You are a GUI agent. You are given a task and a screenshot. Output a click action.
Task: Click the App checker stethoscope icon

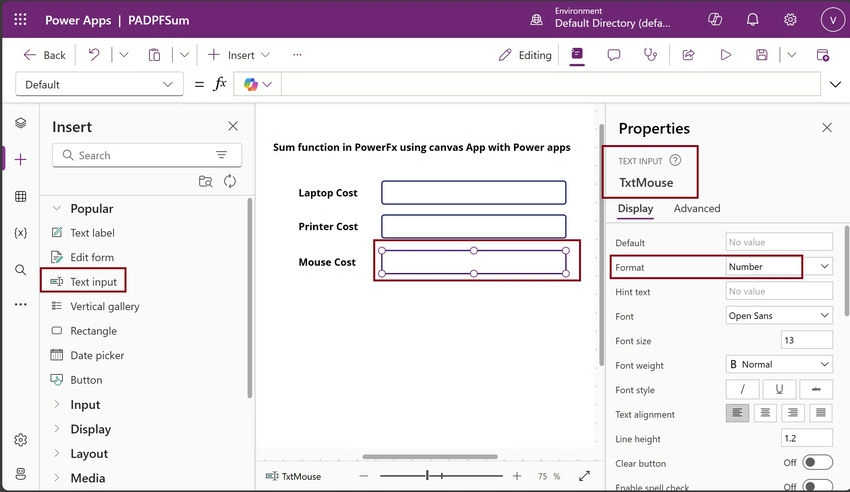click(x=650, y=55)
